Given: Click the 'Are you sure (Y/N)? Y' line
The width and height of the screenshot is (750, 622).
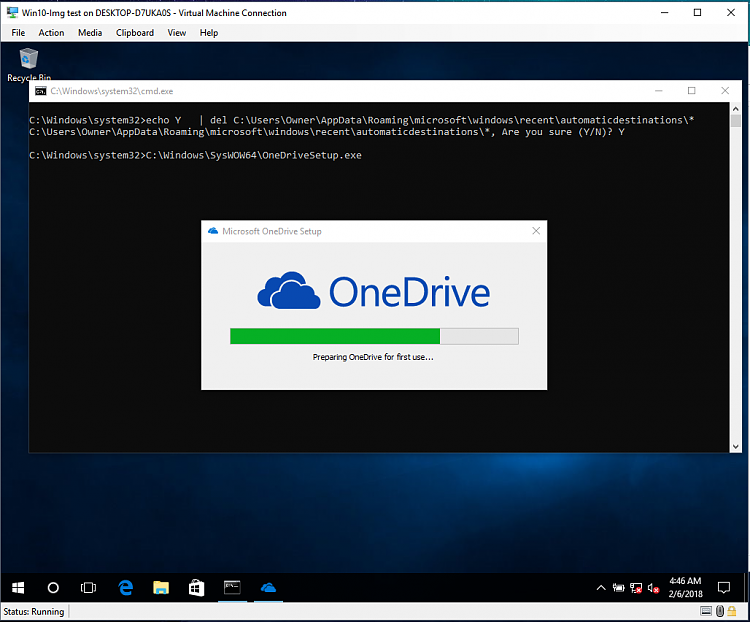Looking at the screenshot, I should click(x=327, y=132).
